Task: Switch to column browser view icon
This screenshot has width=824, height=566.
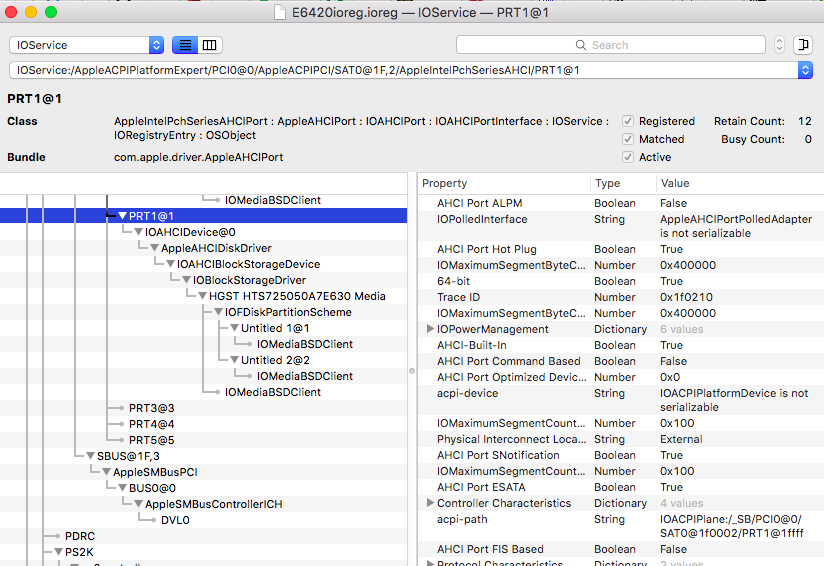Action: tap(209, 45)
